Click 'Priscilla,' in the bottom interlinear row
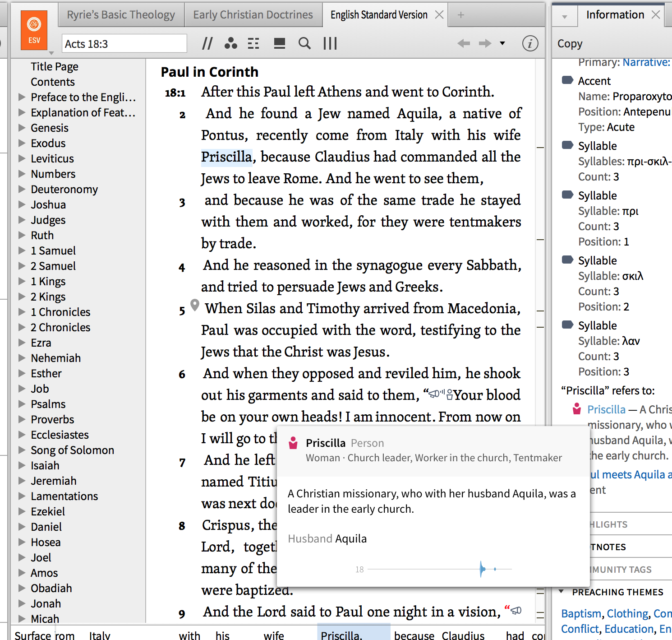Image resolution: width=672 pixels, height=640 pixels. point(341,635)
